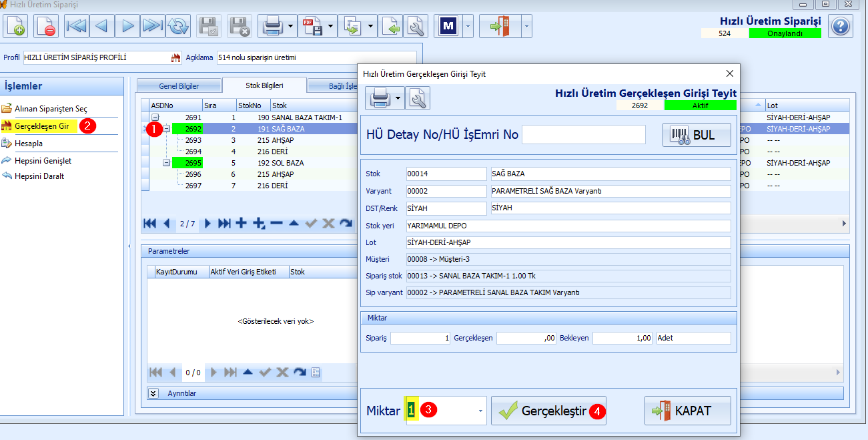Screen dimensions: 868x440
Task: Click the help question mark icon
Action: pyautogui.click(x=841, y=27)
